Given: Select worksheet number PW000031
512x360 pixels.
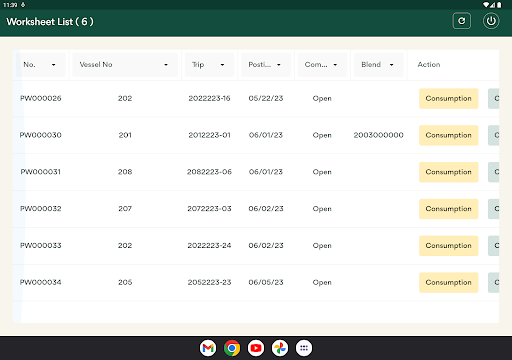Looking at the screenshot, I should pos(41,172).
